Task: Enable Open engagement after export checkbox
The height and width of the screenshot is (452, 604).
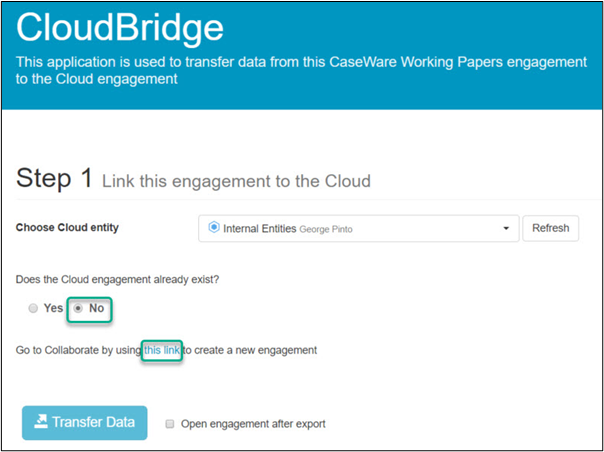Action: click(x=170, y=424)
